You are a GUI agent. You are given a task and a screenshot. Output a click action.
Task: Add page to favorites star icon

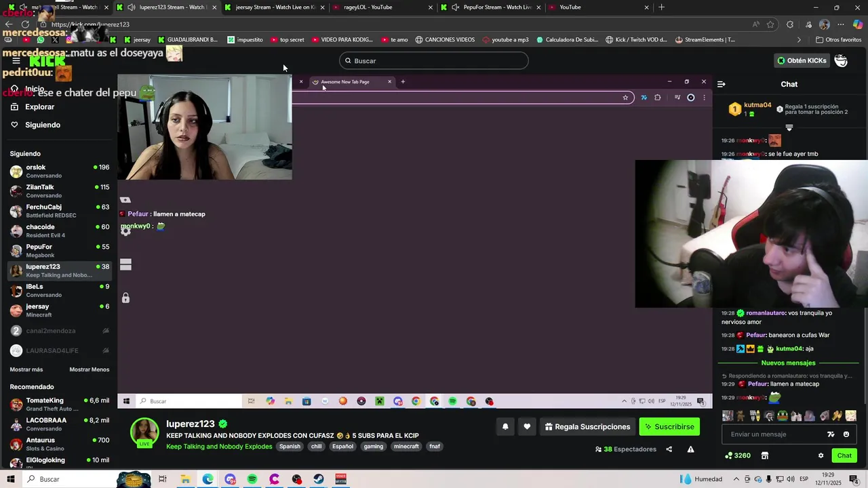click(x=770, y=24)
